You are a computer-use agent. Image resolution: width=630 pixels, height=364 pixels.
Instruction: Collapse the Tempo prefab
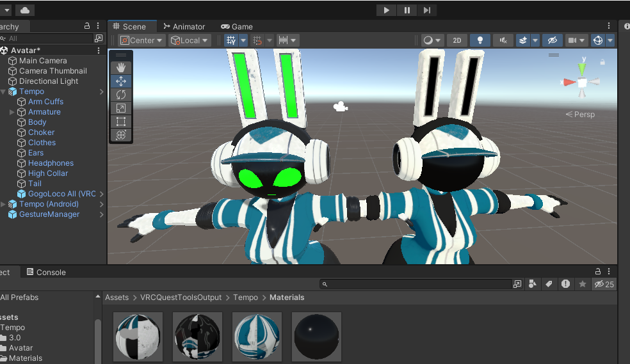pyautogui.click(x=3, y=92)
